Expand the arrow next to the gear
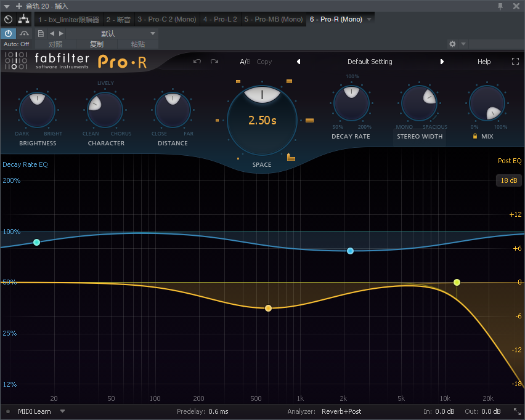The width and height of the screenshot is (525, 420). pyautogui.click(x=463, y=44)
